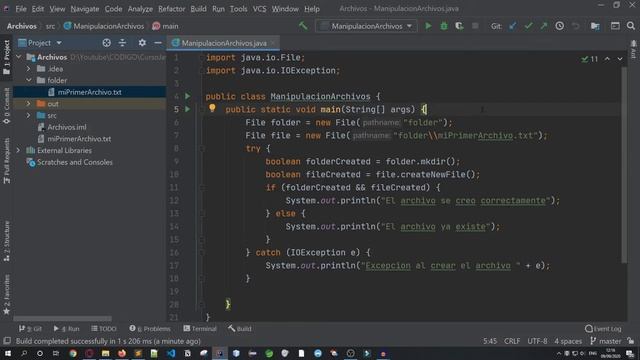Click the 4 spaces indent setting
This screenshot has height=360, width=640.
568,341
